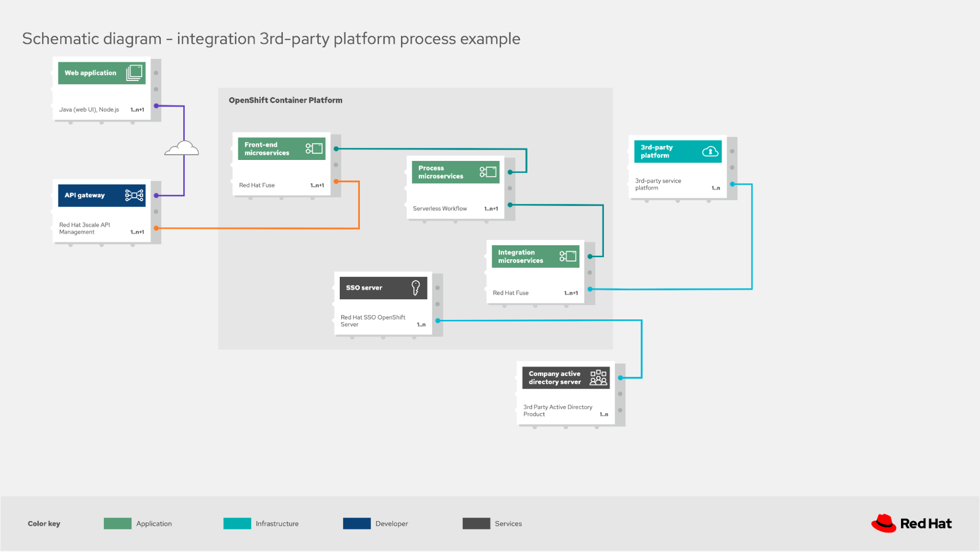Click the dark blue Developer color swatch
Image resolution: width=980 pixels, height=552 pixels.
(x=356, y=524)
